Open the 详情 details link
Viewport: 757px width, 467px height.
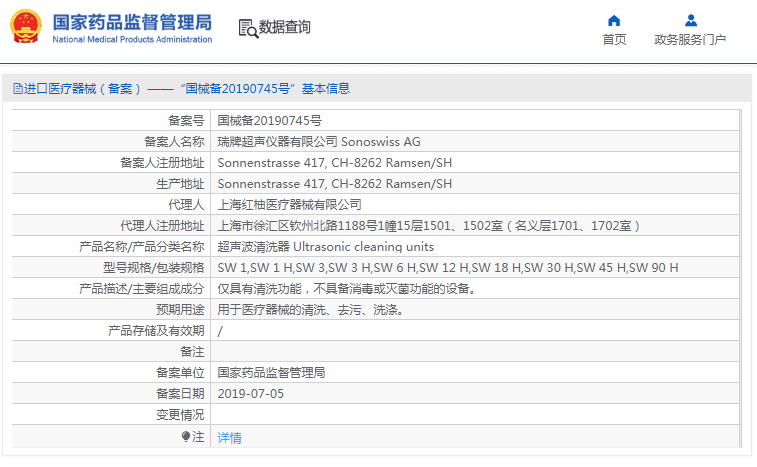[x=229, y=438]
